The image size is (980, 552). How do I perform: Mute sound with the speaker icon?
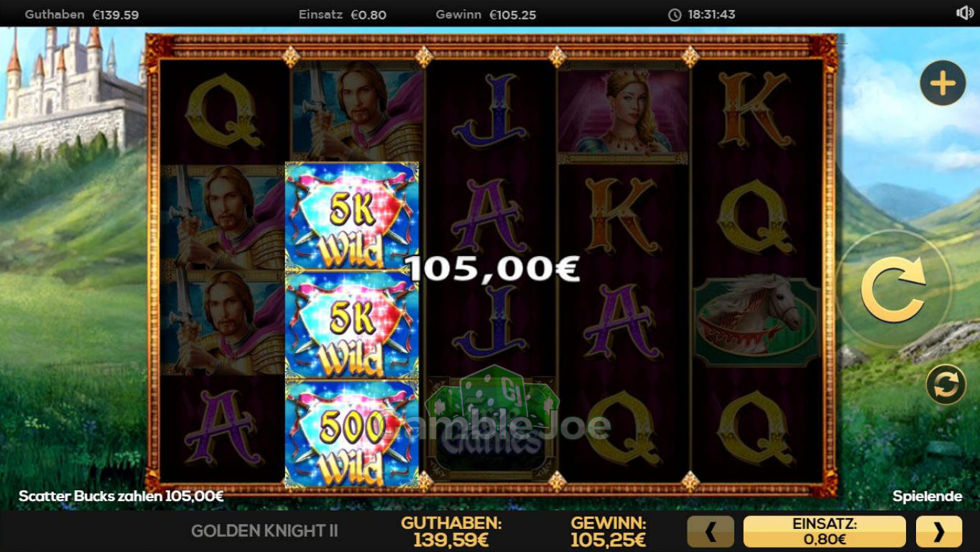(x=964, y=13)
